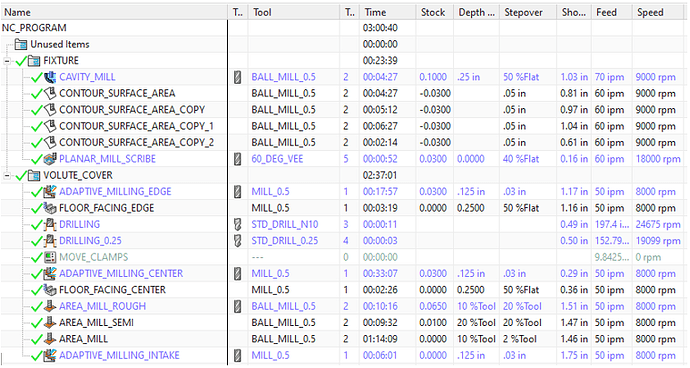Click the MOVE_CLAMPS machine control icon
The width and height of the screenshot is (690, 368).
click(x=50, y=258)
